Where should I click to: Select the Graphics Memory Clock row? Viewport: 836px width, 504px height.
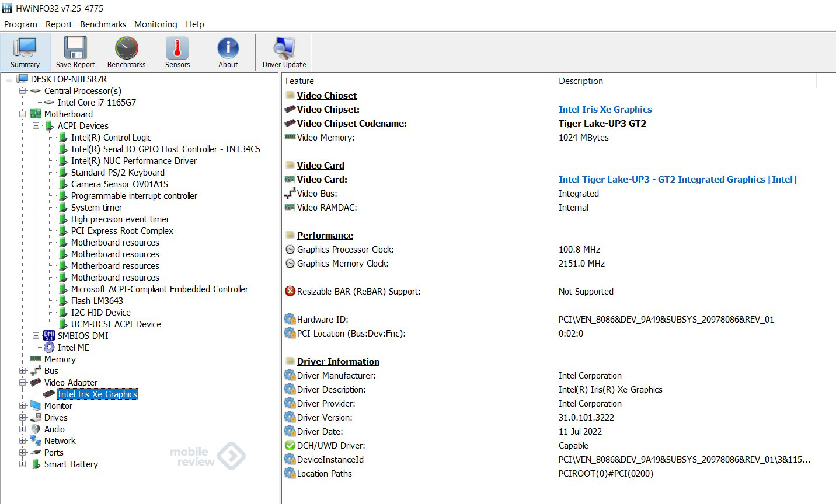pos(549,263)
